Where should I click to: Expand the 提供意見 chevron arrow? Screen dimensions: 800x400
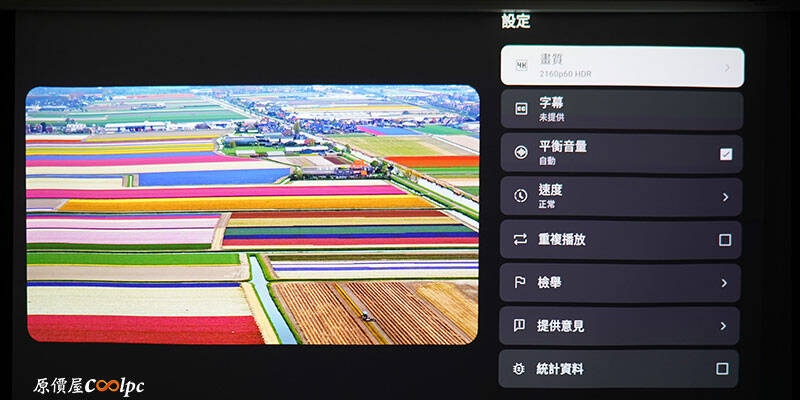coord(723,326)
